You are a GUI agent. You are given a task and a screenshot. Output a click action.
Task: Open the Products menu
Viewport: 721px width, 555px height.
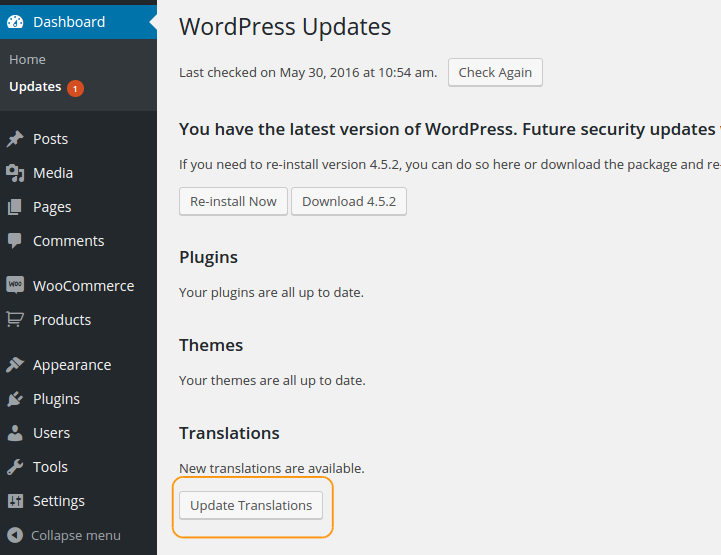[x=62, y=320]
